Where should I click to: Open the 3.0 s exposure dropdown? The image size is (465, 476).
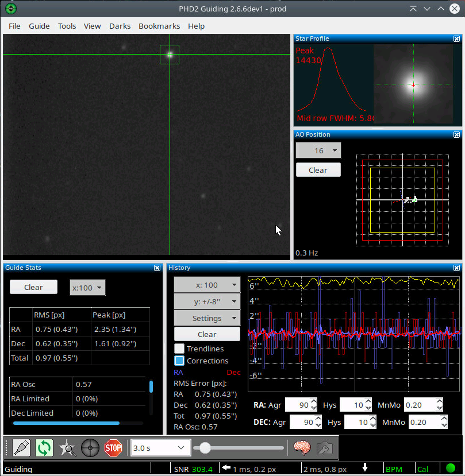pyautogui.click(x=161, y=448)
